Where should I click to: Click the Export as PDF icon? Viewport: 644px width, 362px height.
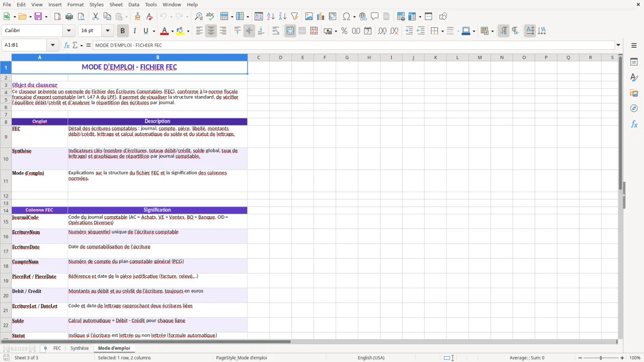tap(57, 17)
